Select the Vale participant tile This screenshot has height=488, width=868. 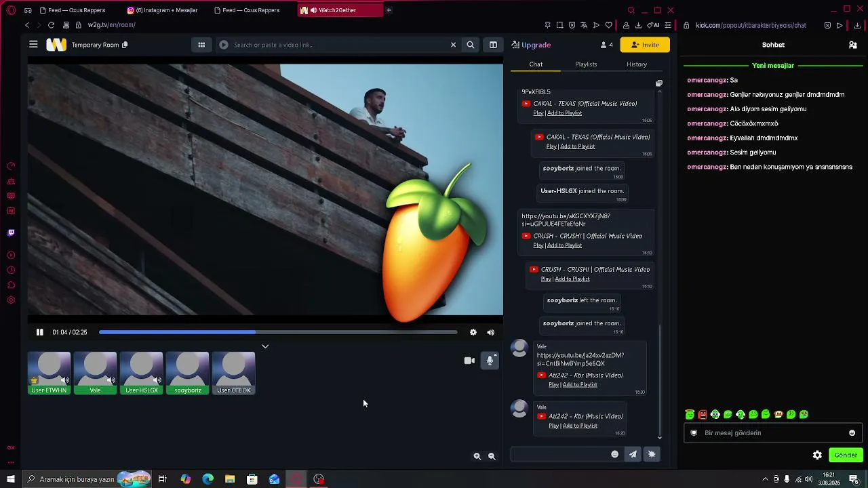click(x=96, y=373)
